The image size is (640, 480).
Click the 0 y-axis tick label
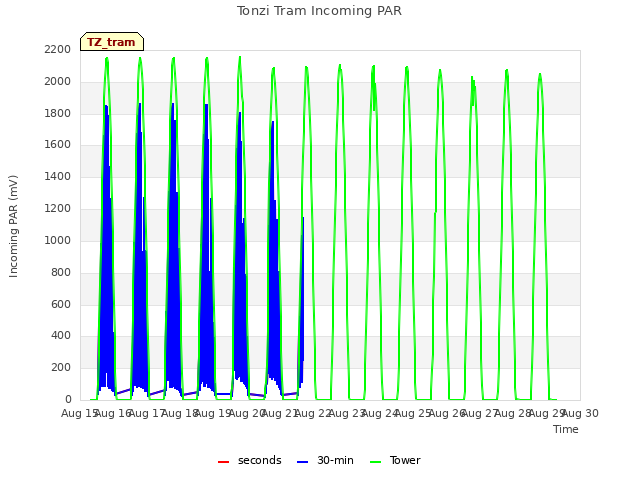[68, 399]
